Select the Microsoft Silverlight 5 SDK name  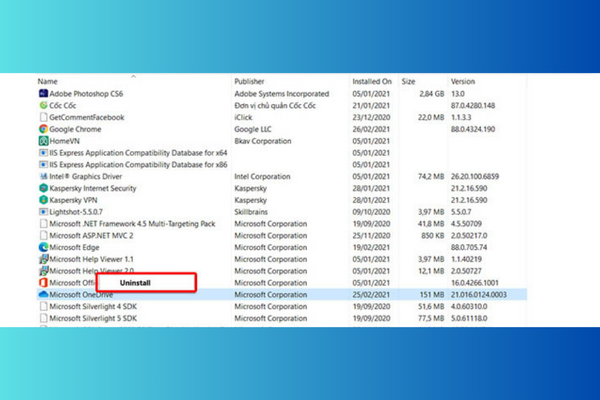click(x=93, y=318)
